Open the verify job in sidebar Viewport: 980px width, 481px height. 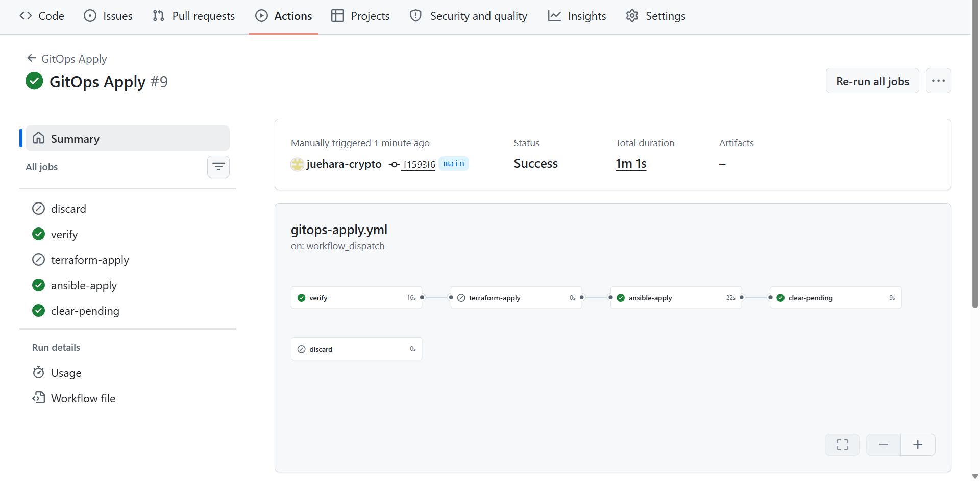pyautogui.click(x=128, y=234)
